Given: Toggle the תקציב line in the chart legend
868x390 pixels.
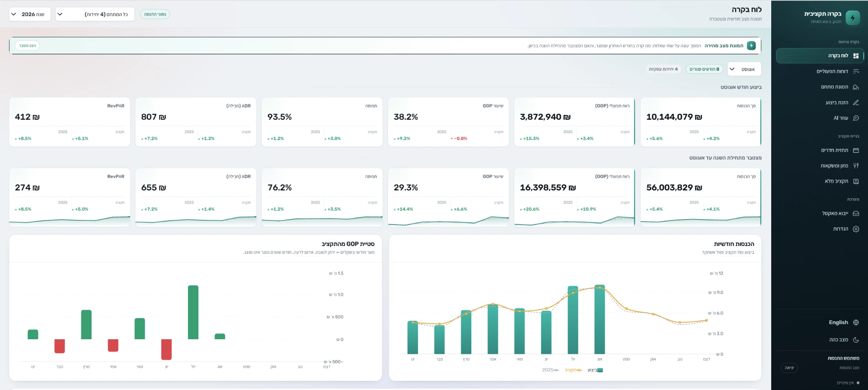Looking at the screenshot, I should (x=573, y=370).
